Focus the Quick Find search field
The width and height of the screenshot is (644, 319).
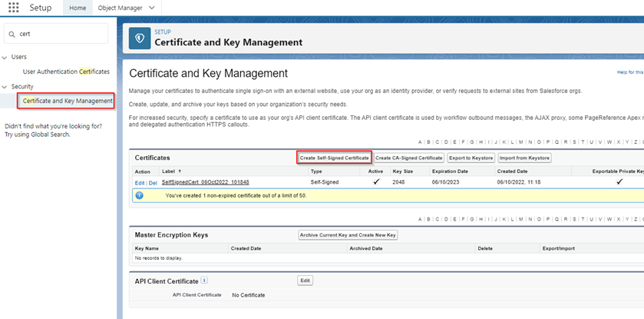[56, 34]
